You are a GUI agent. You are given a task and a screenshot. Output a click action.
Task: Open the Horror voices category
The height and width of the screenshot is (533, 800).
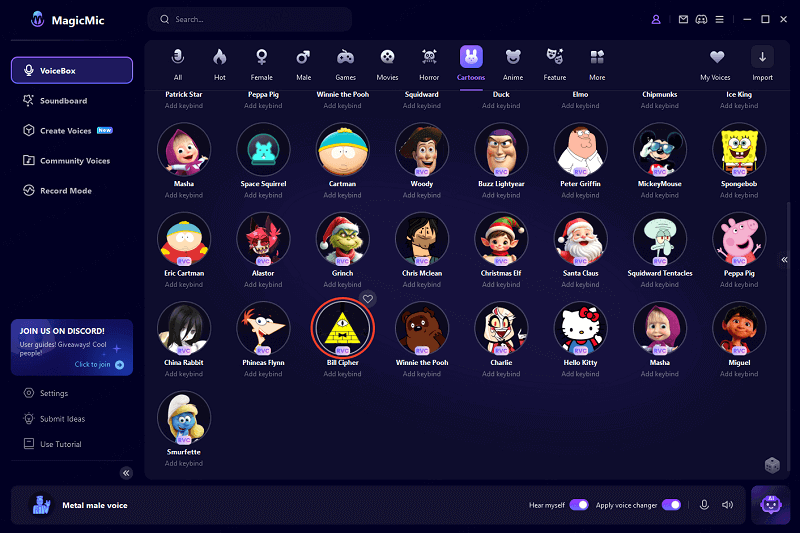[x=429, y=62]
